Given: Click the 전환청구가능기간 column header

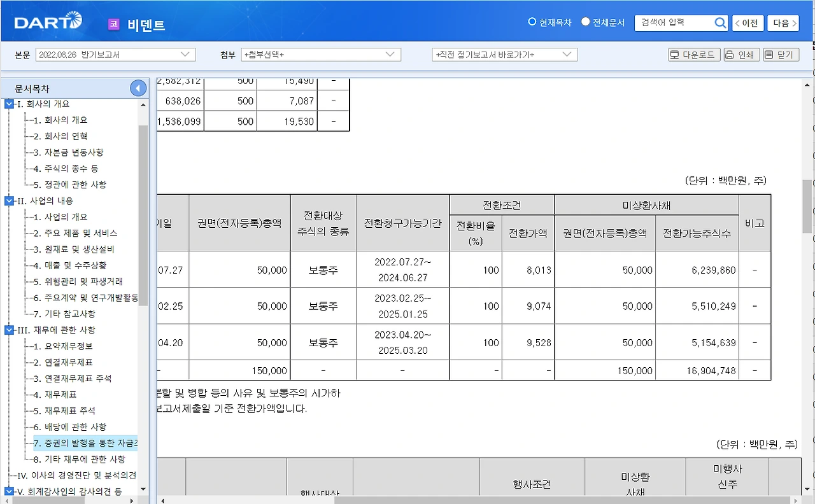Looking at the screenshot, I should [x=402, y=223].
